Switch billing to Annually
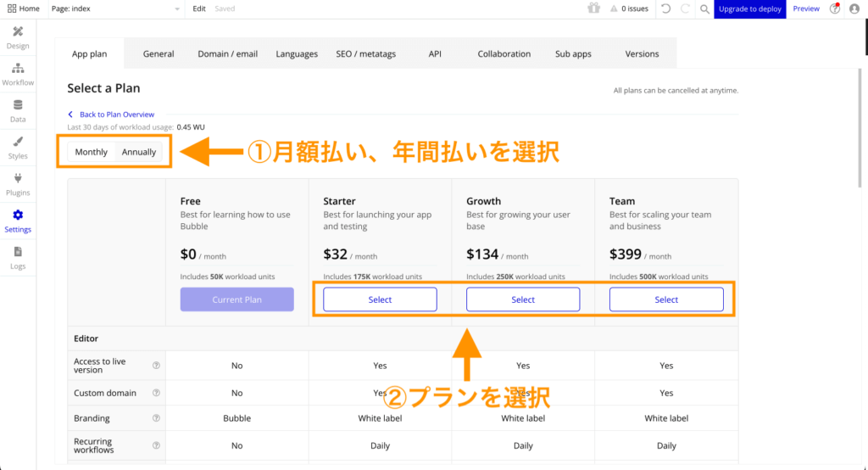 point(138,152)
